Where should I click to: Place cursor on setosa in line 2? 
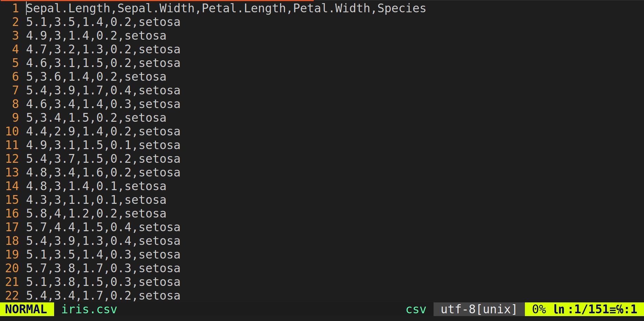click(160, 22)
